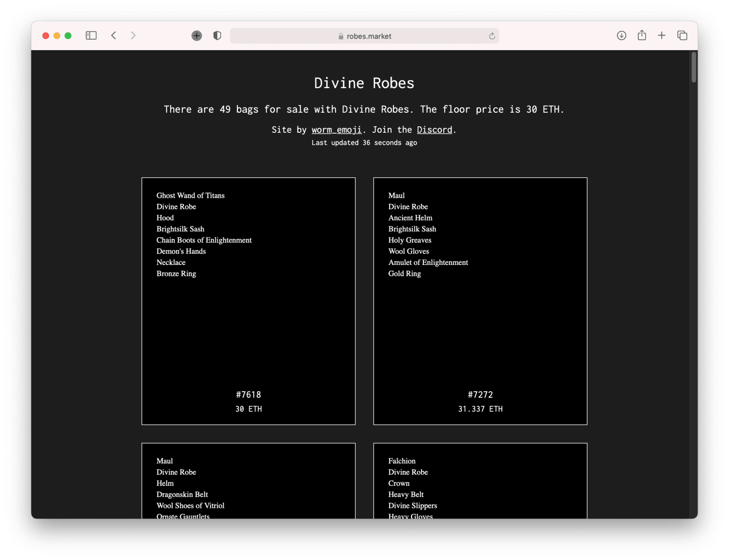729x560 pixels.
Task: Click 'Divine Slippers' item text
Action: pyautogui.click(x=413, y=506)
